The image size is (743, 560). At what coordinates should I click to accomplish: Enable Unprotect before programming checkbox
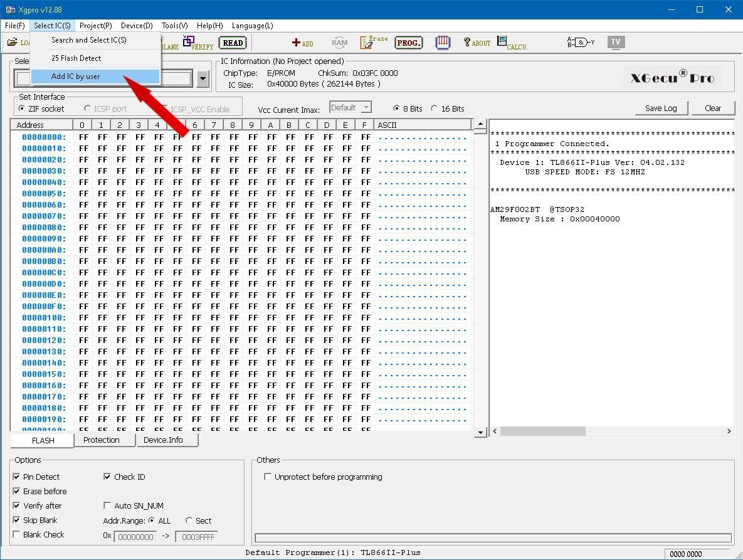click(x=268, y=477)
